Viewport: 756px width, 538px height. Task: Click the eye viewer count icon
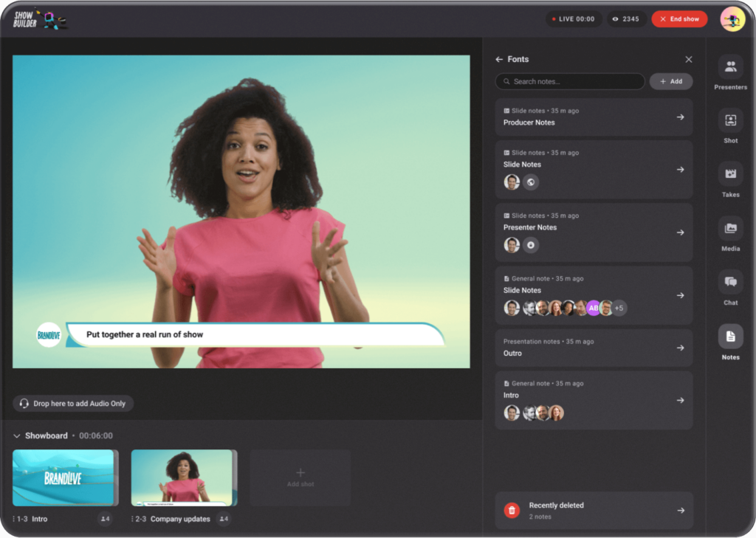tap(614, 18)
